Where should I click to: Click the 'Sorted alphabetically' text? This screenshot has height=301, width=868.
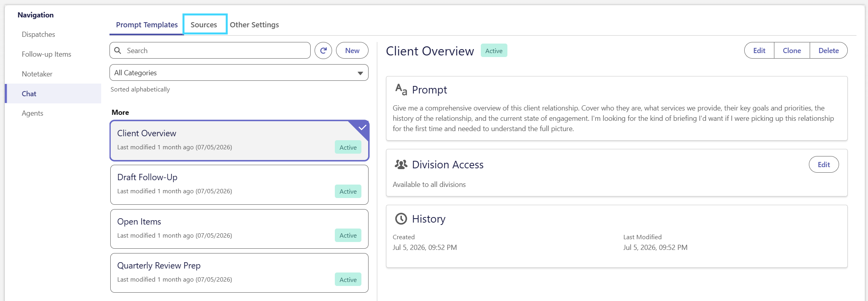pos(140,90)
